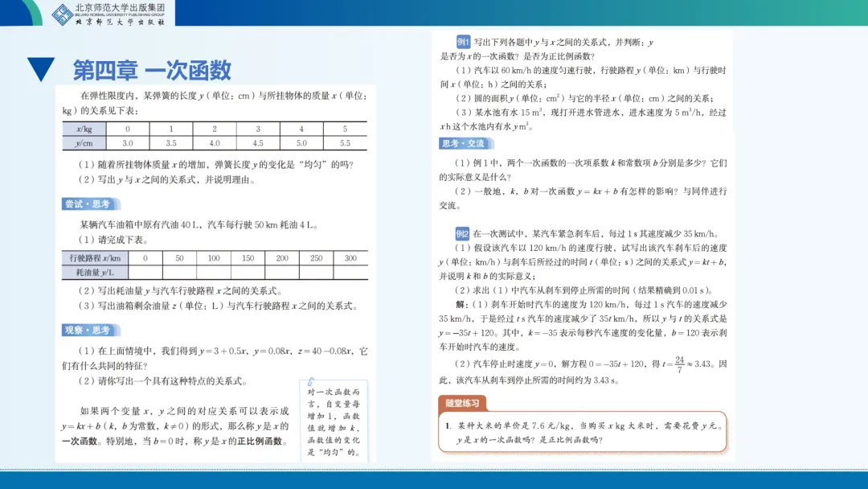Click the line 某水池有水 15 m³

(x=591, y=113)
